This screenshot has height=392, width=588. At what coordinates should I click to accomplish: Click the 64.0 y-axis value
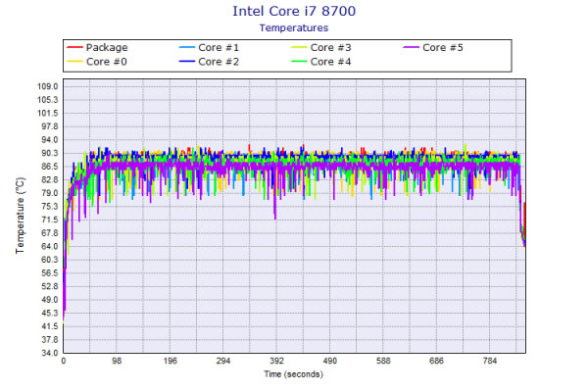(x=50, y=246)
